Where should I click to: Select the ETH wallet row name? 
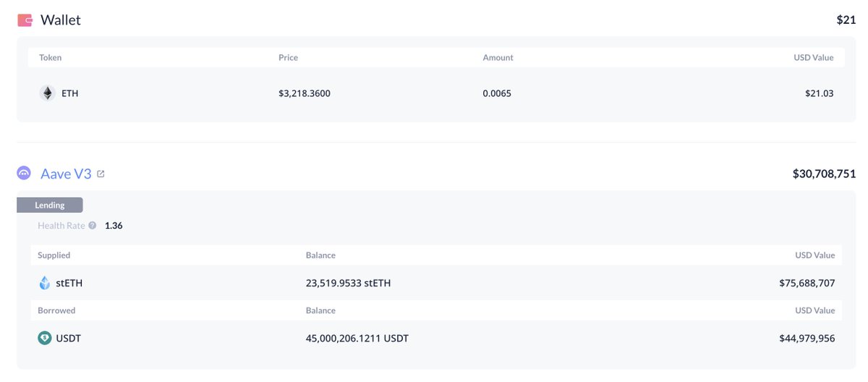coord(70,93)
